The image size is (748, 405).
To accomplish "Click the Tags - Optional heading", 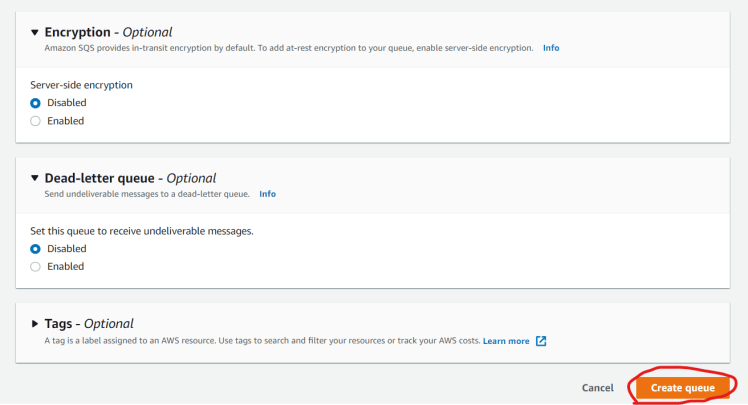I will coord(89,323).
